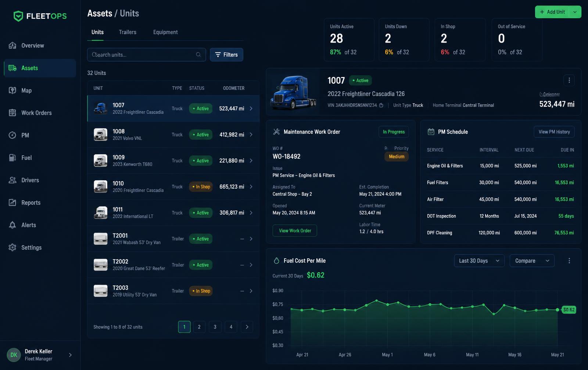
Task: Expand the Derek Keller profile chevron
Action: pos(70,355)
